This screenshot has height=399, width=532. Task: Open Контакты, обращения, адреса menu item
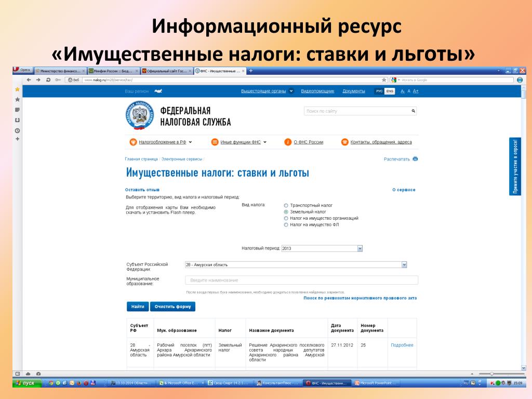point(381,142)
